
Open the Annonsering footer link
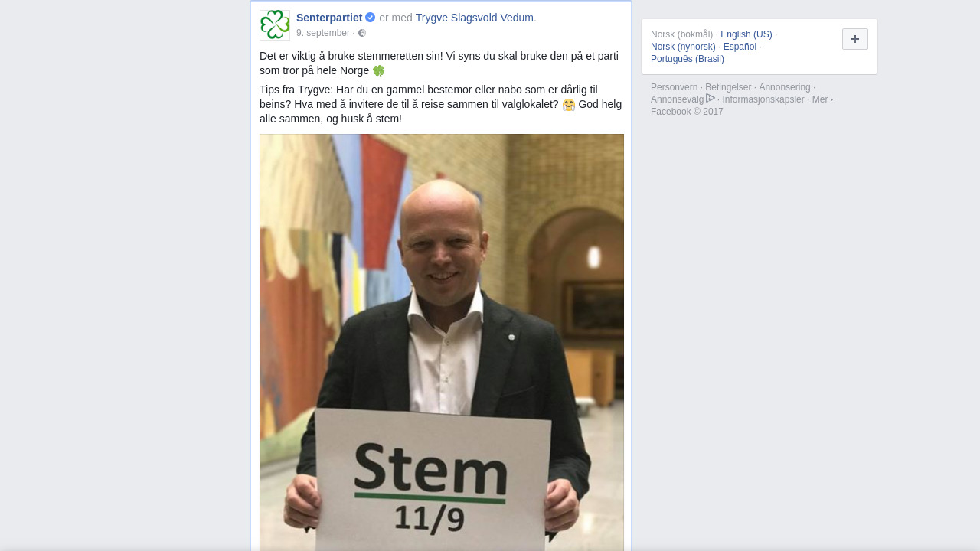tap(785, 87)
